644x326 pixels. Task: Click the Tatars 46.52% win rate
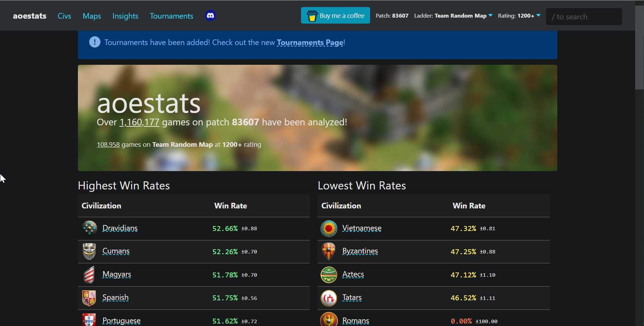click(x=463, y=298)
